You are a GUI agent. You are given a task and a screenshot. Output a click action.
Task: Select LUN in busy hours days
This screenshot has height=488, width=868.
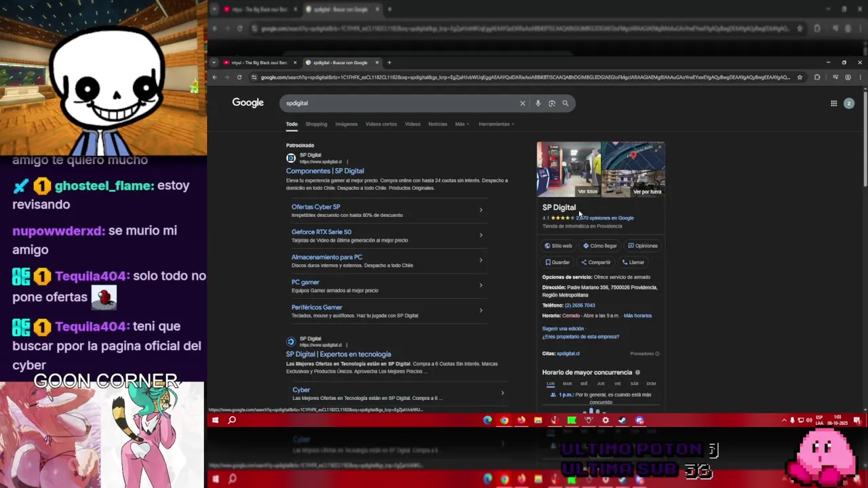tap(551, 384)
